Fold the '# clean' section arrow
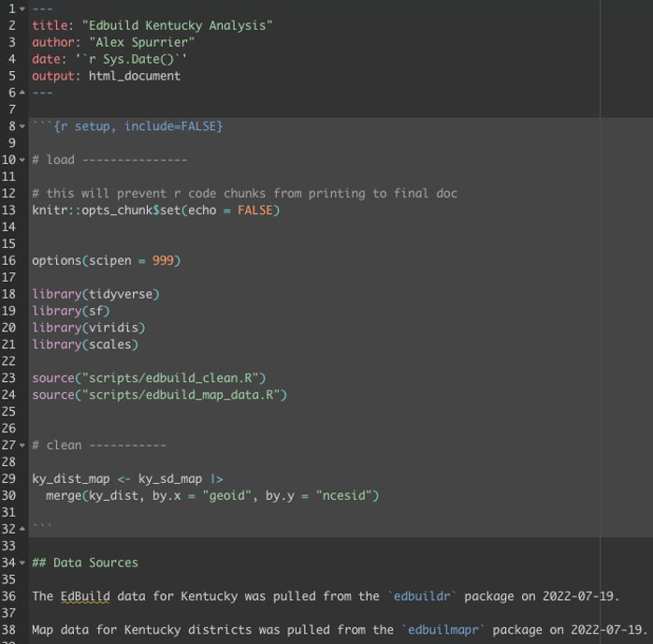 coord(22,446)
